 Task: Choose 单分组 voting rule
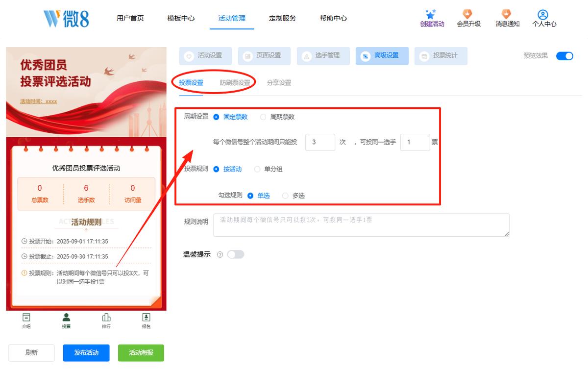[x=257, y=169]
